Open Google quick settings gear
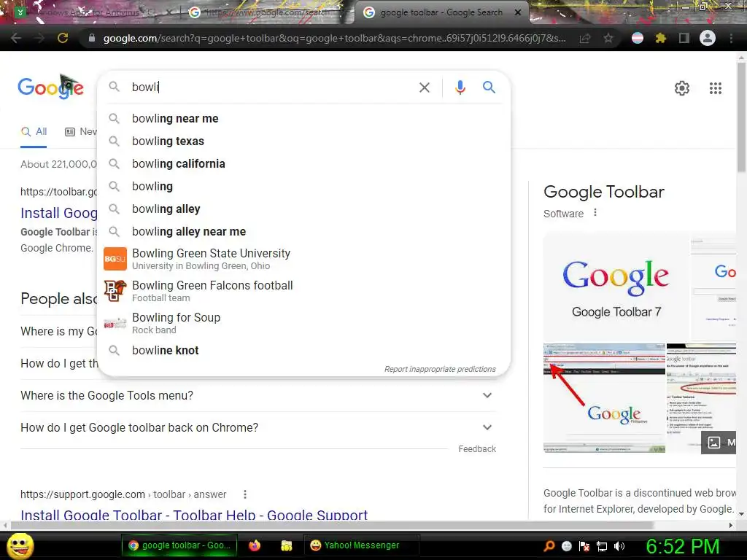The image size is (747, 560). (x=682, y=88)
